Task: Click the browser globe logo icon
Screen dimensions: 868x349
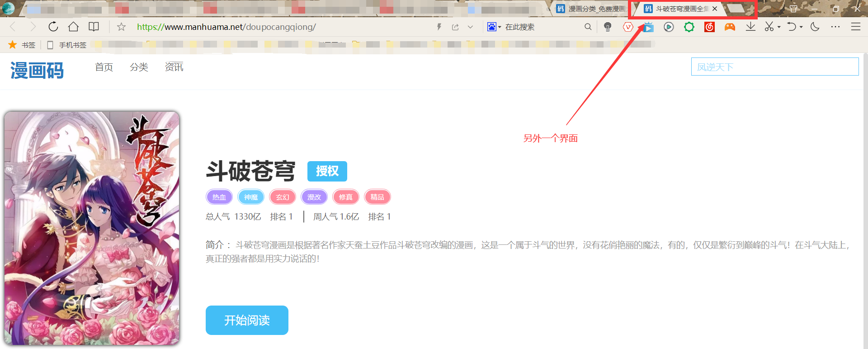Action: (x=9, y=8)
